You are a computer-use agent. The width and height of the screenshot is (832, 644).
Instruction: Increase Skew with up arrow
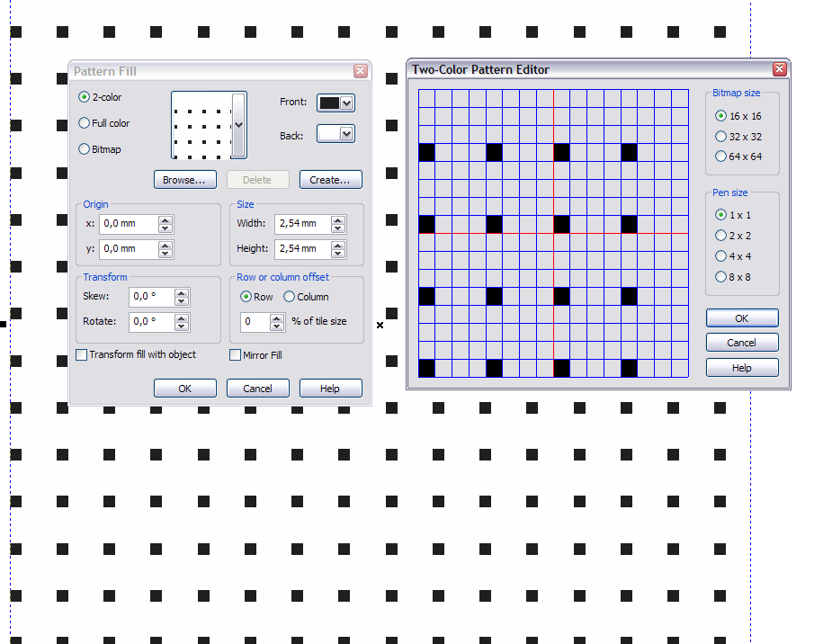click(x=182, y=293)
